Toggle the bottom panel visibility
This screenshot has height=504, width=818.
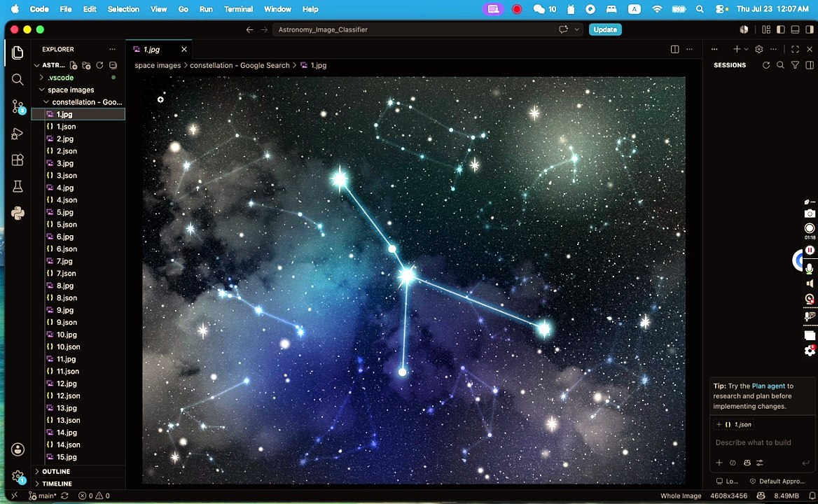pos(795,29)
